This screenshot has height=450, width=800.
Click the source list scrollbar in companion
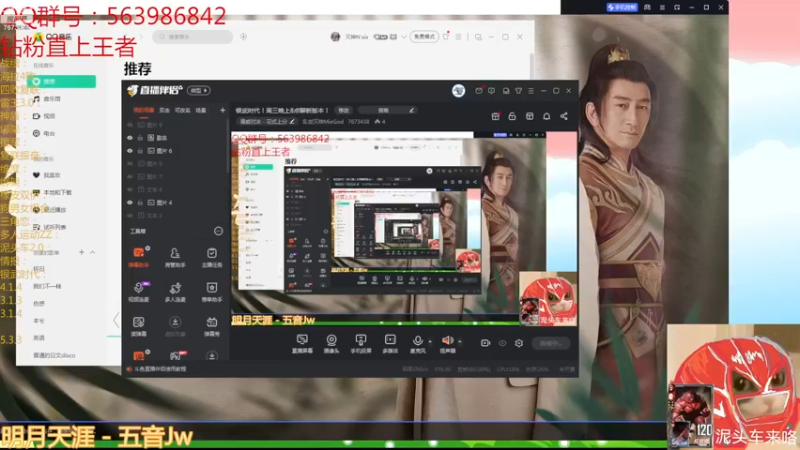228,145
